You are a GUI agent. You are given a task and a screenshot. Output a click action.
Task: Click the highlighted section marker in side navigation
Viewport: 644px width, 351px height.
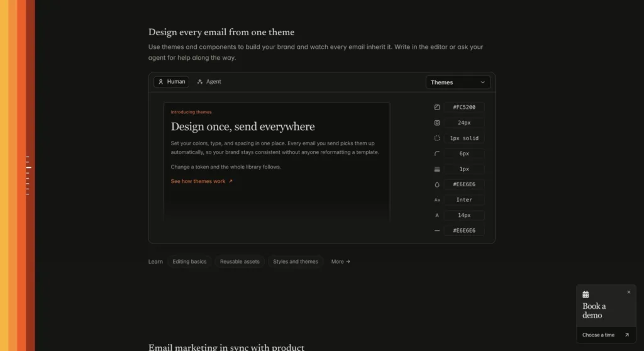[x=28, y=168]
